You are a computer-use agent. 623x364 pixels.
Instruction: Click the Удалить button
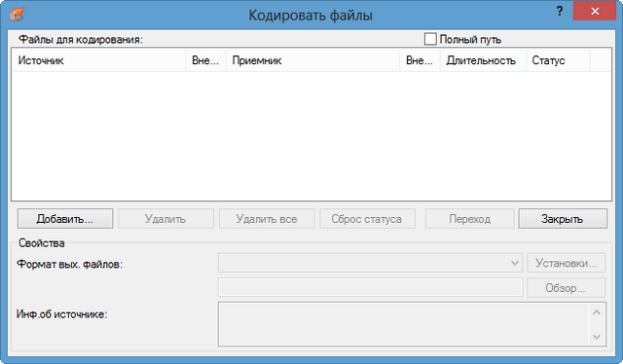pyautogui.click(x=165, y=219)
